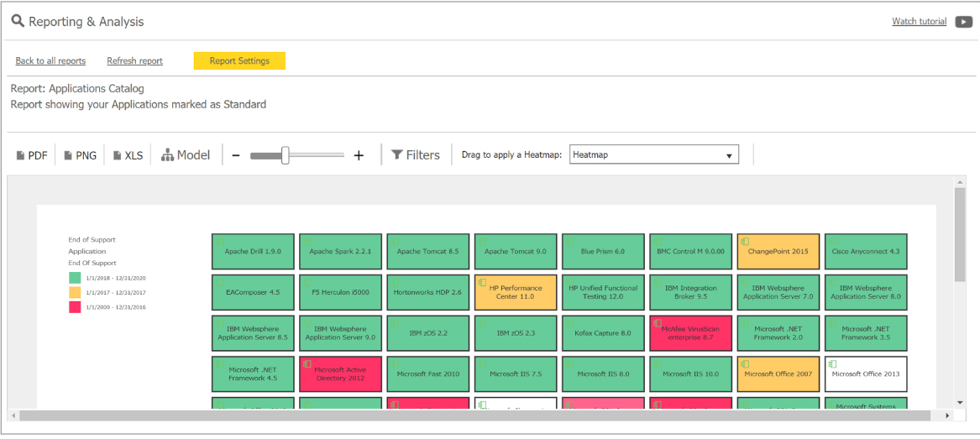Select Microsoft .NET Framework 2.0 tile
This screenshot has height=439, width=980.
[x=778, y=333]
